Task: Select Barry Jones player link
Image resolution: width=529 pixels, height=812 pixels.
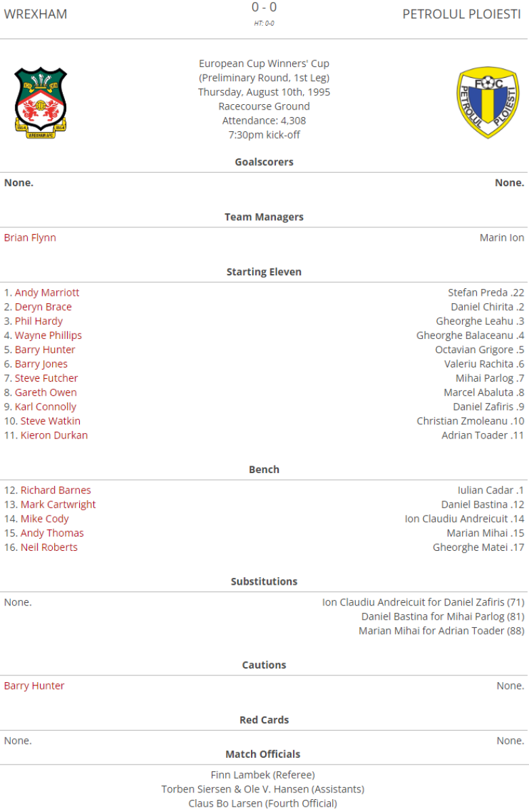Action: point(41,363)
